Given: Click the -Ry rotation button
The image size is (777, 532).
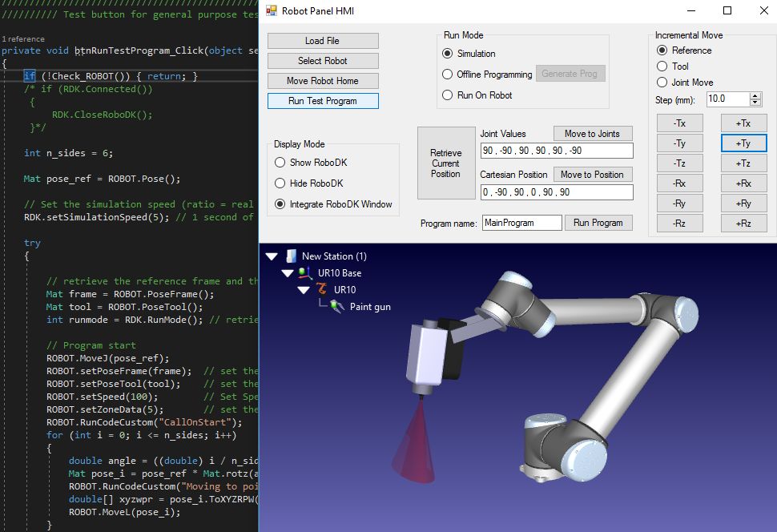Looking at the screenshot, I should click(x=679, y=204).
